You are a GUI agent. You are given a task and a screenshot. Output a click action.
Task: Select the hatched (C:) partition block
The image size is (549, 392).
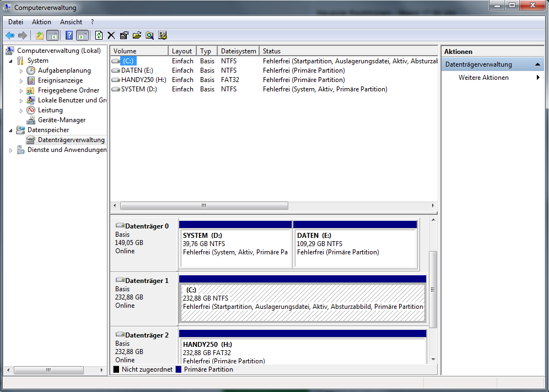303,299
